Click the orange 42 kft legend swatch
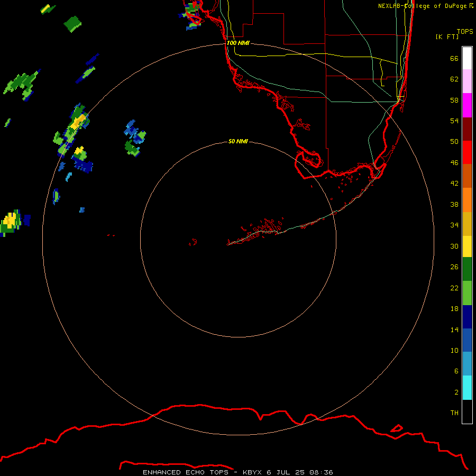Viewport: 476px width, 476px height. click(467, 200)
